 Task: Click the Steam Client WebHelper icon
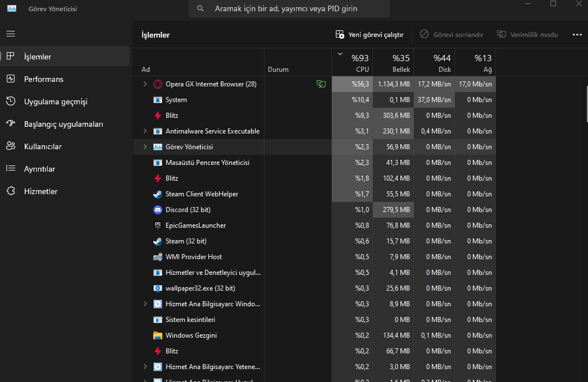click(158, 195)
